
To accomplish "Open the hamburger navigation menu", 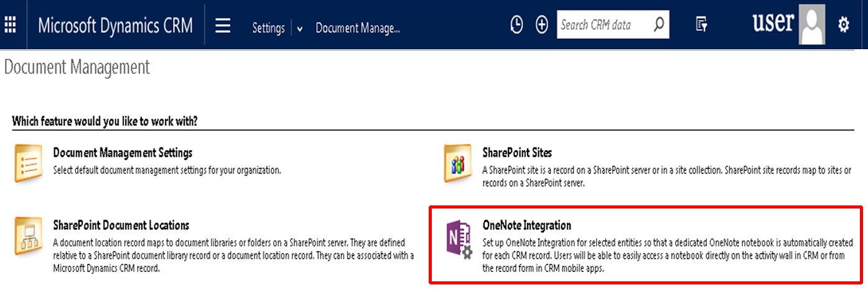I will [223, 25].
